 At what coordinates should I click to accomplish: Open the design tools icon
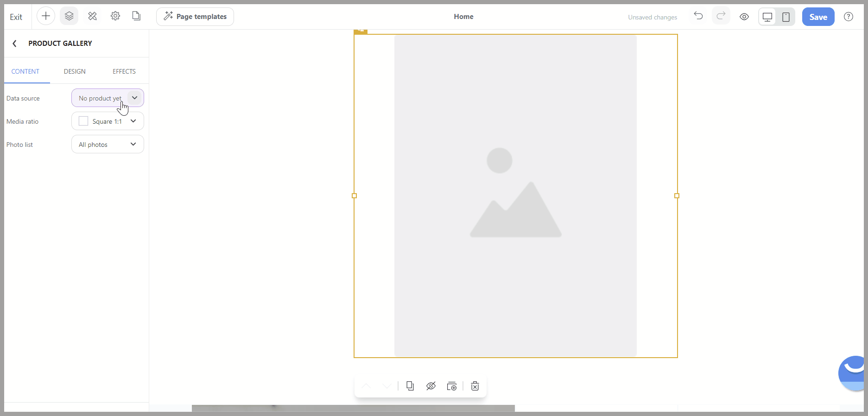tap(92, 16)
